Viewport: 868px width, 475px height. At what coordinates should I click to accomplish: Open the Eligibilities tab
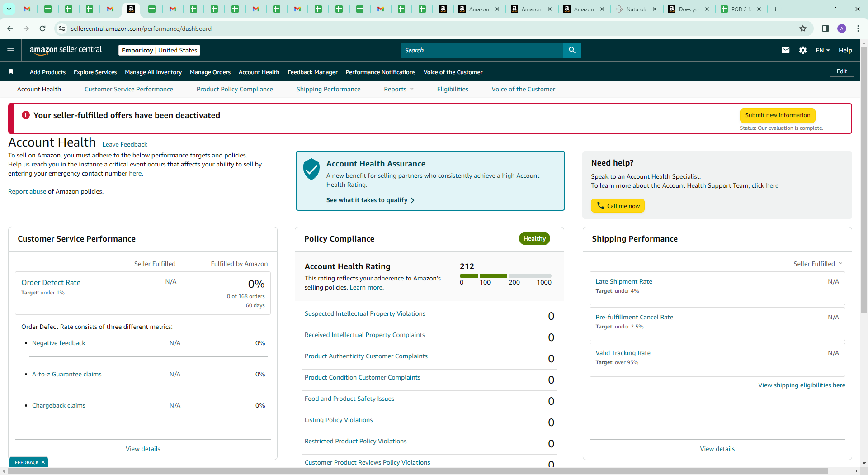click(x=453, y=89)
